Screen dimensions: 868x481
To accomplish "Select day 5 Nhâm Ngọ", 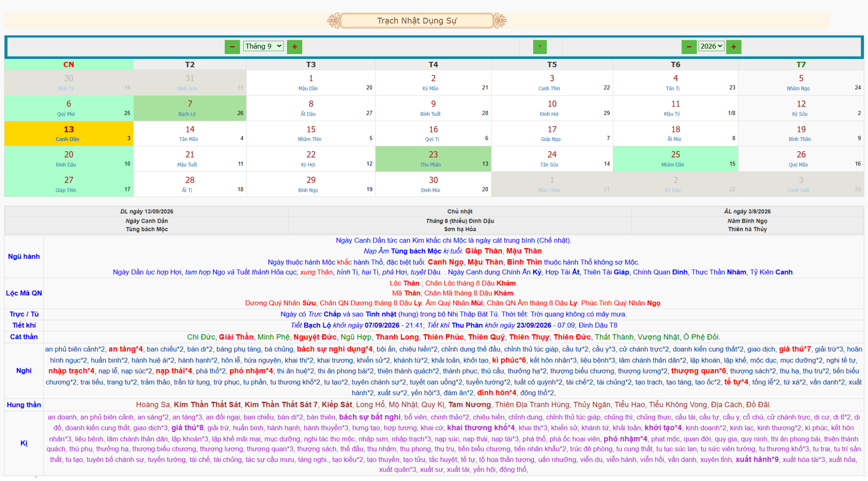I will point(801,83).
